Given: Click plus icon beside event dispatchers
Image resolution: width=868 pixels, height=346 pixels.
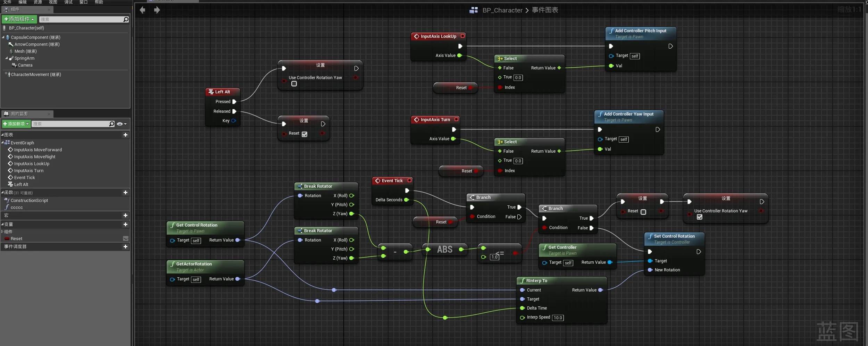Looking at the screenshot, I should 125,247.
